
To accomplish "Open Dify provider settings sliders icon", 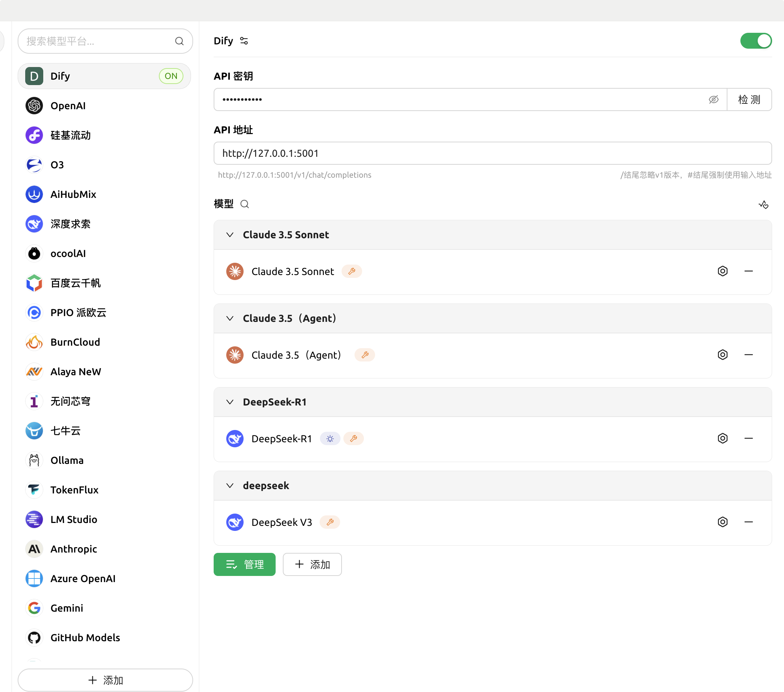I will point(244,41).
